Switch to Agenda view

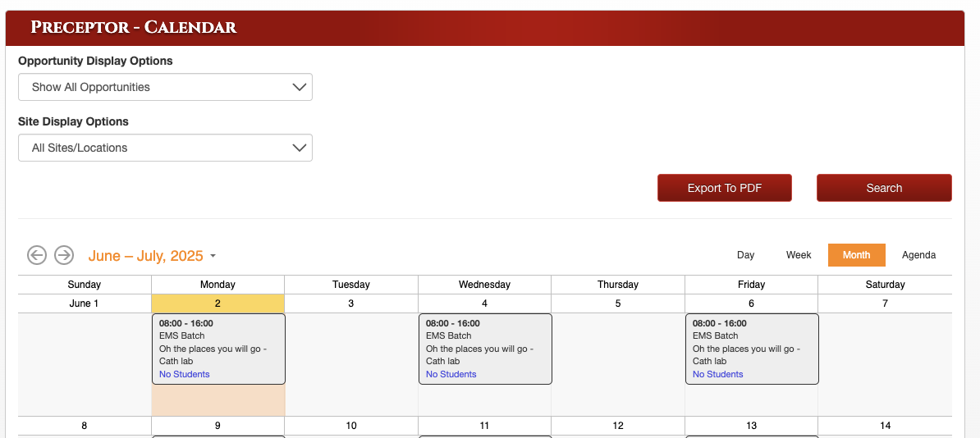918,255
